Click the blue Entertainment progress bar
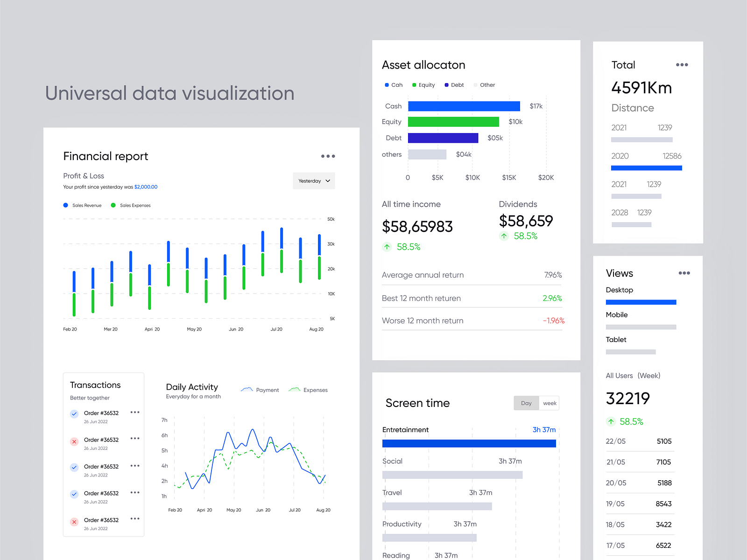Viewport: 747px width, 560px height. tap(469, 443)
